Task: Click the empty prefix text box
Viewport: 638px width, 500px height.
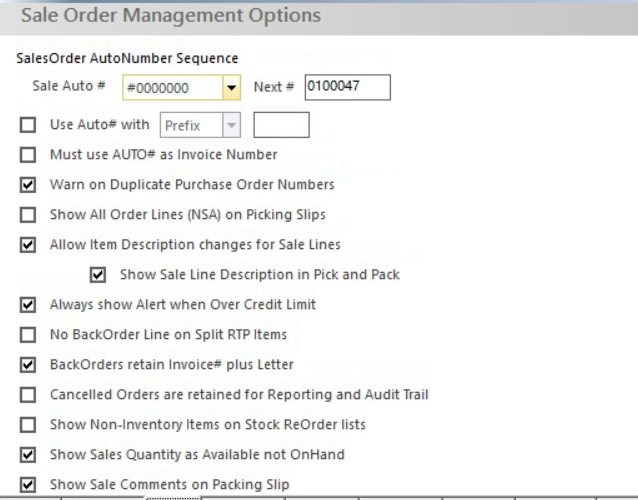Action: (x=281, y=125)
